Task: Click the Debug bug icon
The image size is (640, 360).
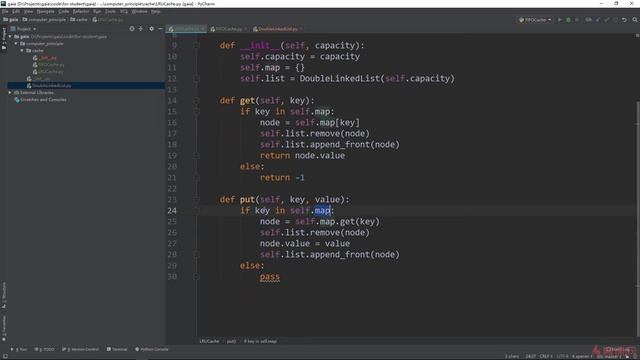Action: (568, 20)
